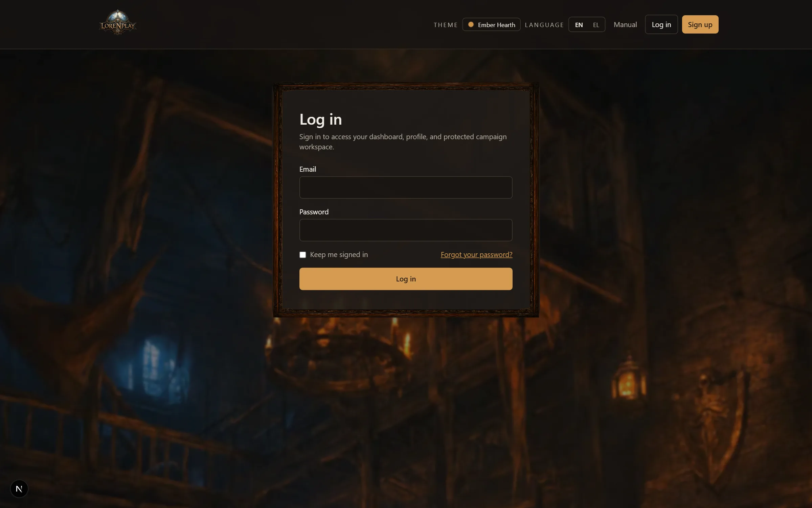812x508 pixels.
Task: Open the Manual page
Action: point(625,25)
